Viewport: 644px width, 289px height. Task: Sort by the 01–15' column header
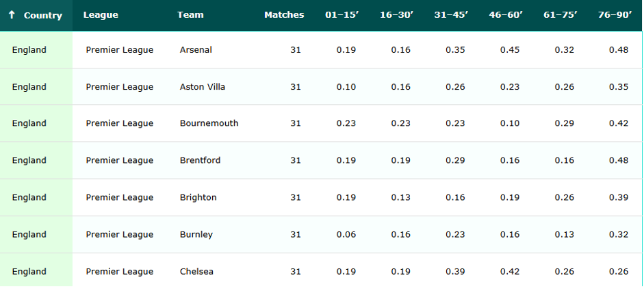pos(342,15)
